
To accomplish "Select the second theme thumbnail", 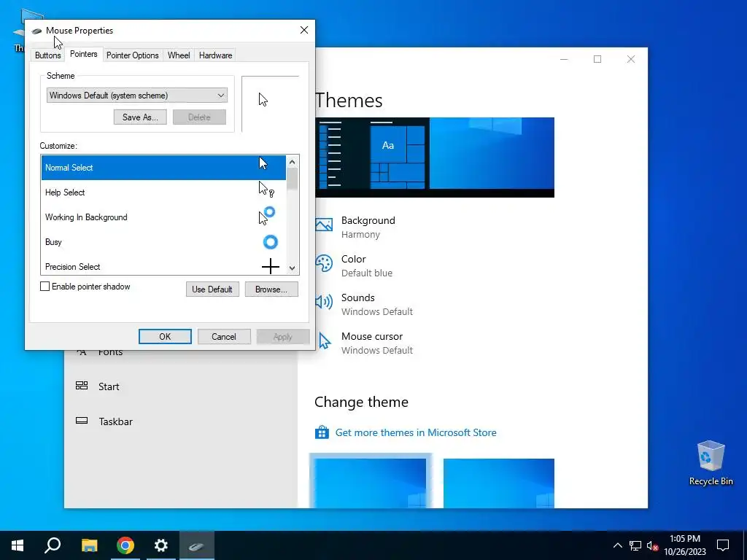I will pyautogui.click(x=499, y=483).
